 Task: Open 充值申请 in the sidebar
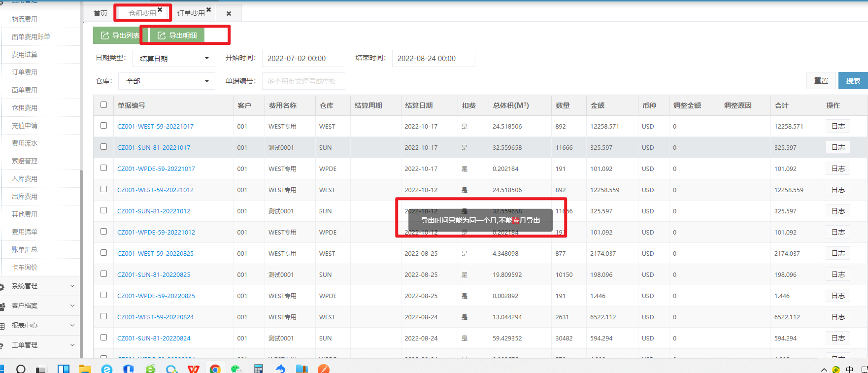tap(25, 126)
